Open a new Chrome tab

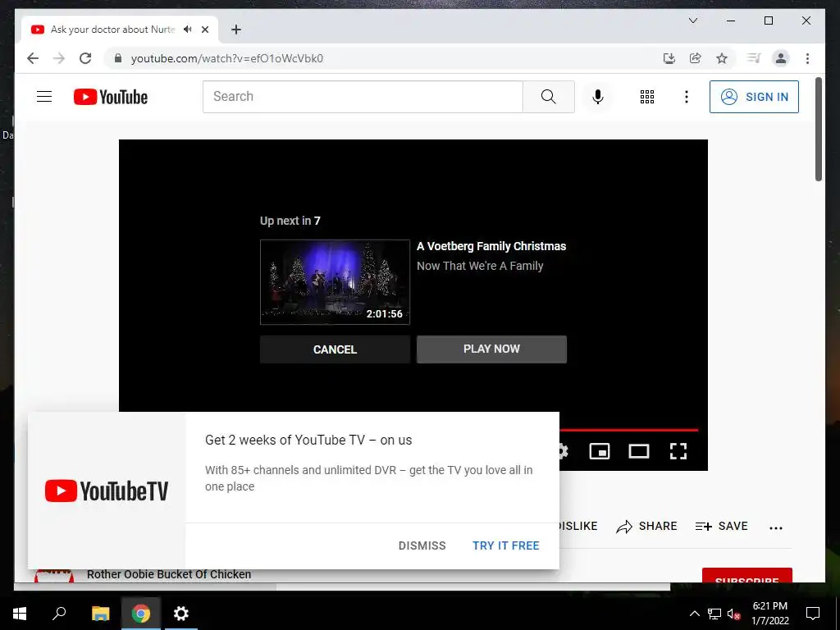236,30
